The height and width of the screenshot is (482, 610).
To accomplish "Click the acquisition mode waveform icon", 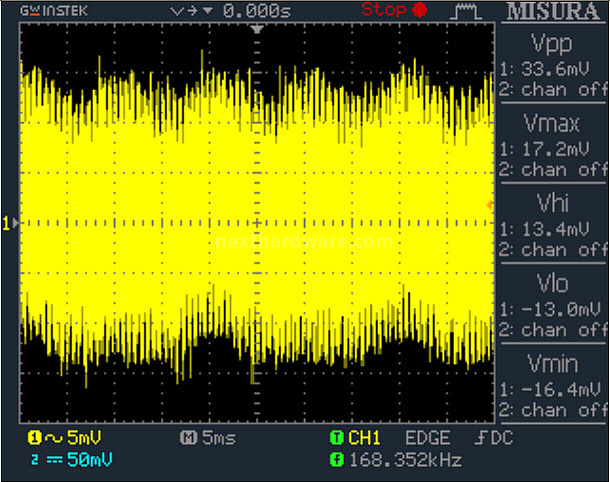I will (x=466, y=11).
